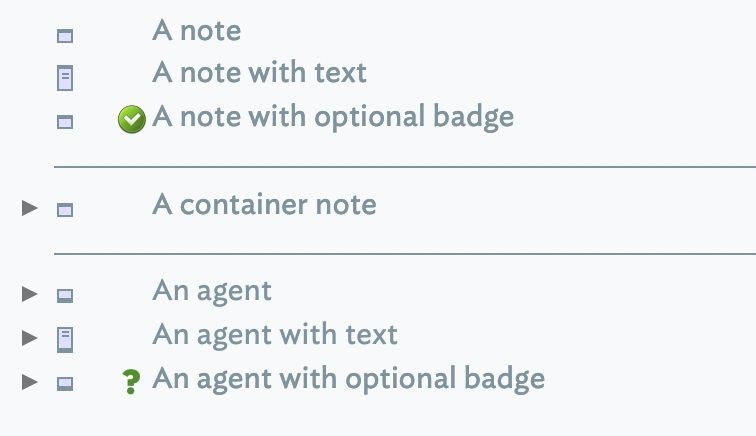Click the green checkmark badge
The width and height of the screenshot is (756, 436).
pyautogui.click(x=131, y=121)
